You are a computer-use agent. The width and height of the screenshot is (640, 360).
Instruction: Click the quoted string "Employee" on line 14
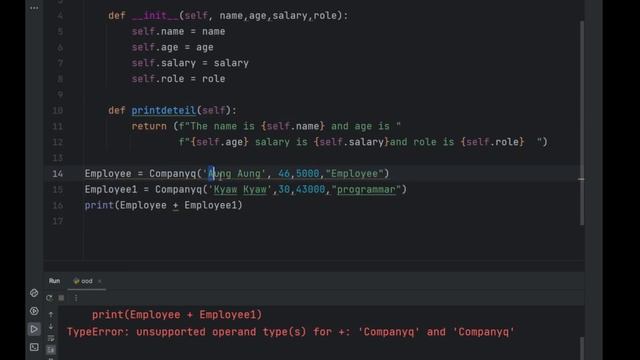tap(355, 173)
